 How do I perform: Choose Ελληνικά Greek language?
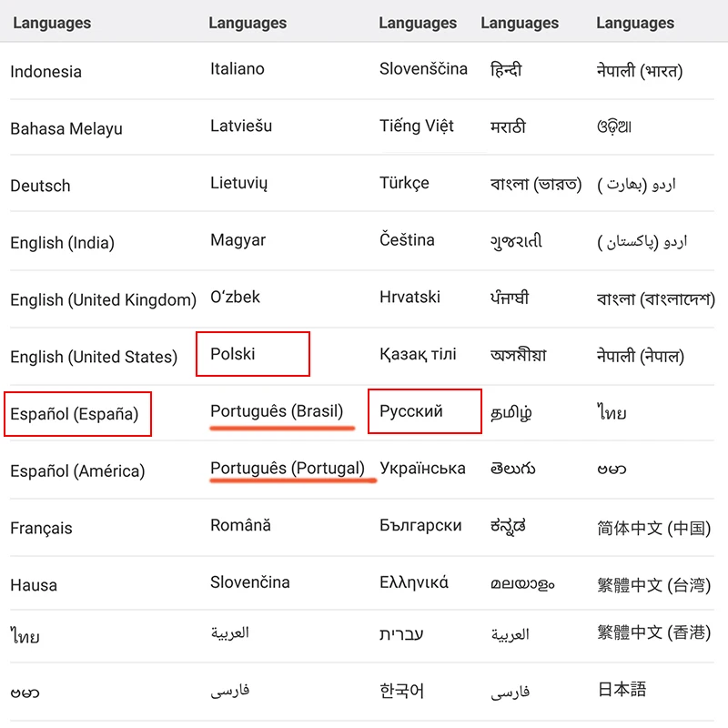point(414,582)
